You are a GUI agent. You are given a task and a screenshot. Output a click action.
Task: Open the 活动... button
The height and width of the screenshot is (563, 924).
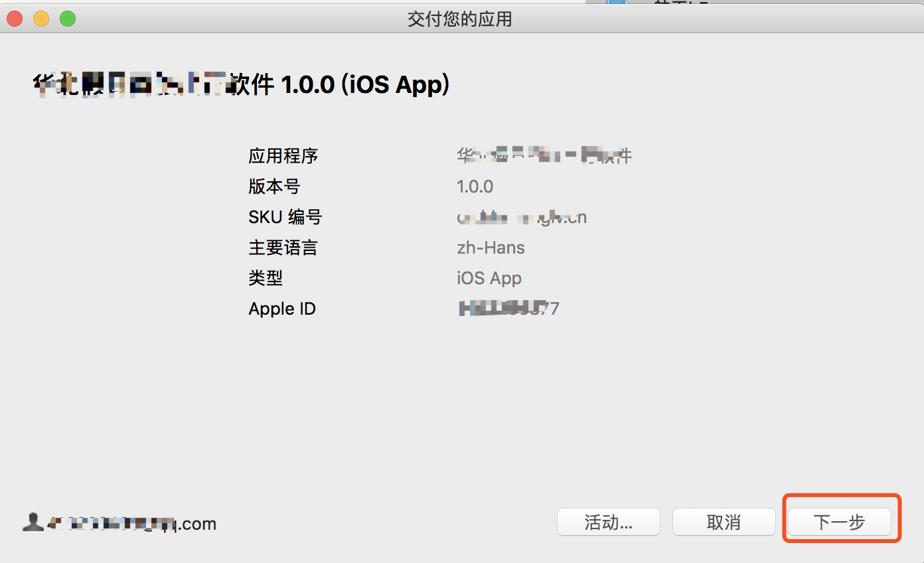[x=609, y=523]
